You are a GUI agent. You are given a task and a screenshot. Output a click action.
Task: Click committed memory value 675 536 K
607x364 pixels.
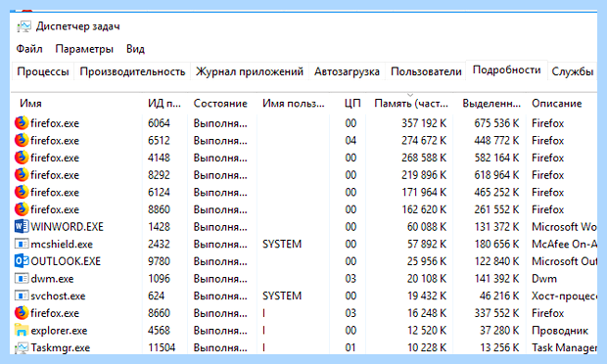pyautogui.click(x=496, y=123)
